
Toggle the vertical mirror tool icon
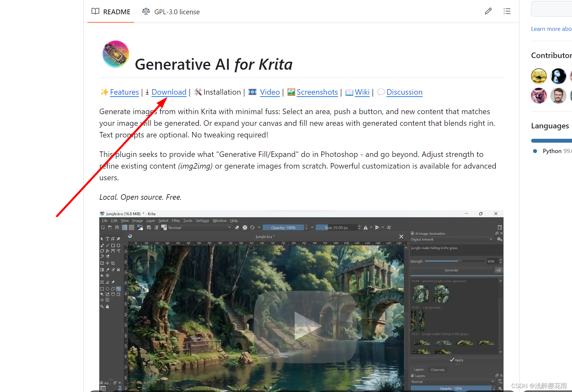pos(377,228)
